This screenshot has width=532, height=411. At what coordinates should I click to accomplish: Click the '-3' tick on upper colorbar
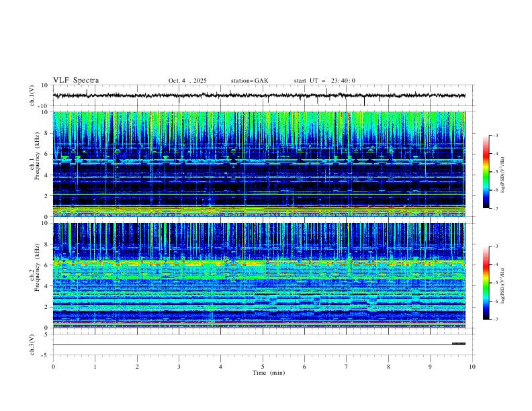(x=495, y=135)
